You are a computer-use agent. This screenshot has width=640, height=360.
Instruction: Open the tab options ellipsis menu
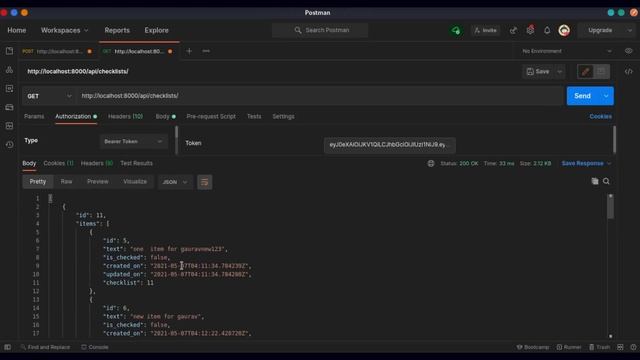click(206, 51)
